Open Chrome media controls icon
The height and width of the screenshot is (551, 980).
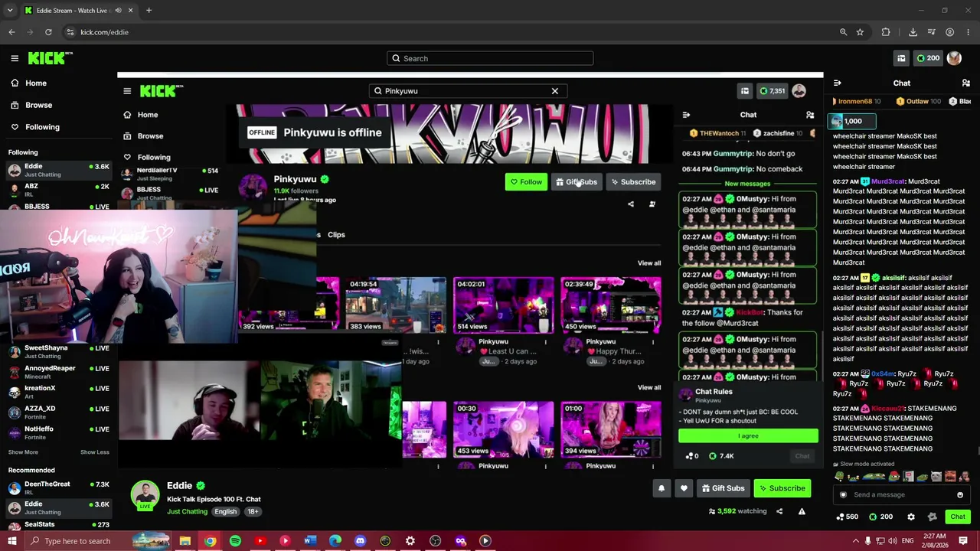point(932,32)
